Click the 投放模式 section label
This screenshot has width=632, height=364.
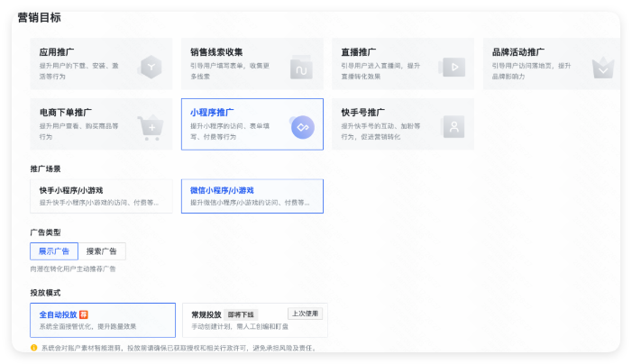click(x=46, y=293)
